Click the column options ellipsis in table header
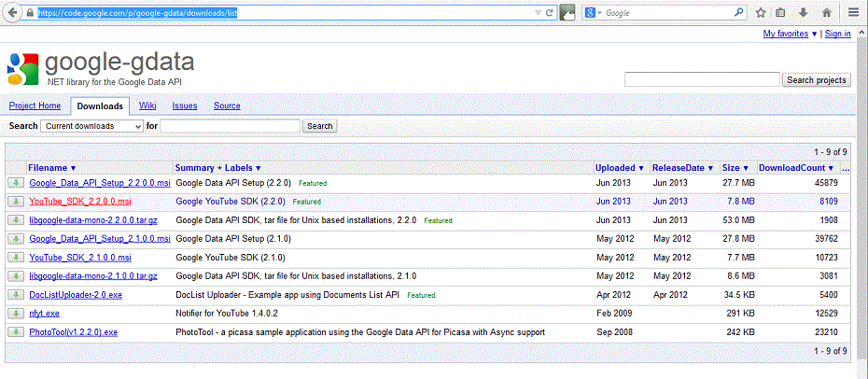 [x=846, y=168]
